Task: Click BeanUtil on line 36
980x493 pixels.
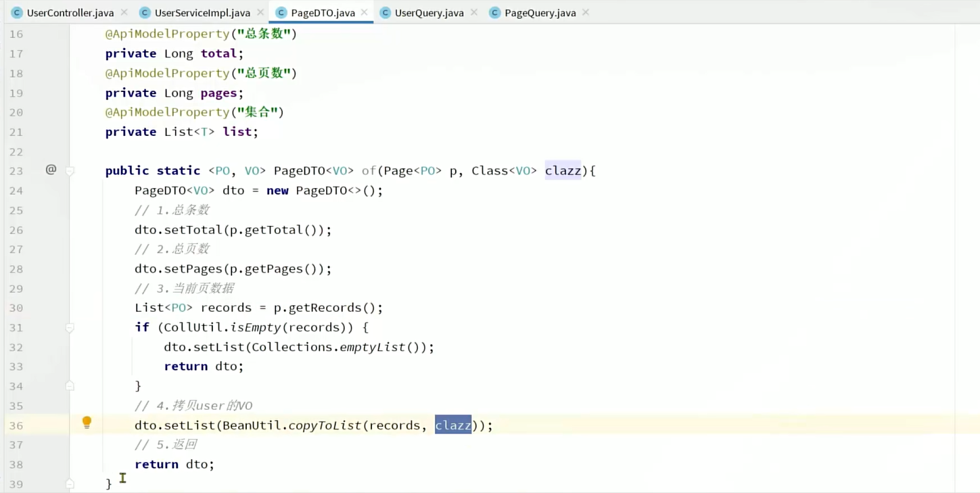Action: [252, 425]
